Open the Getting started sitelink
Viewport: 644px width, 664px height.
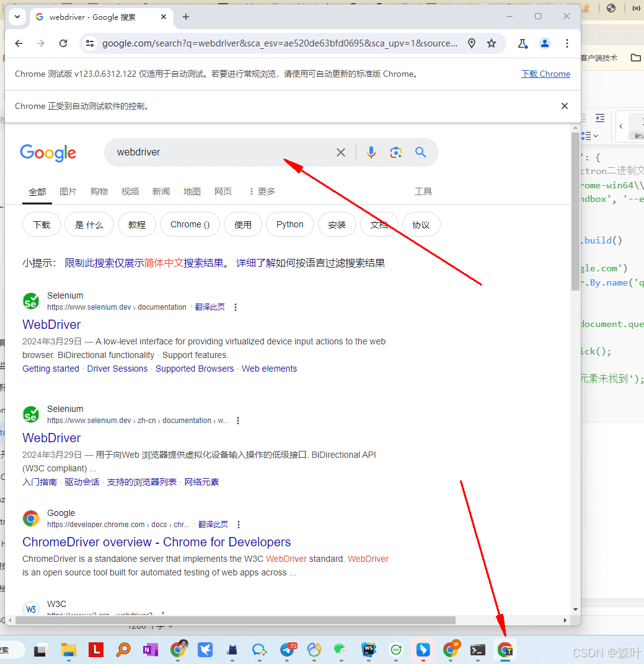point(51,369)
